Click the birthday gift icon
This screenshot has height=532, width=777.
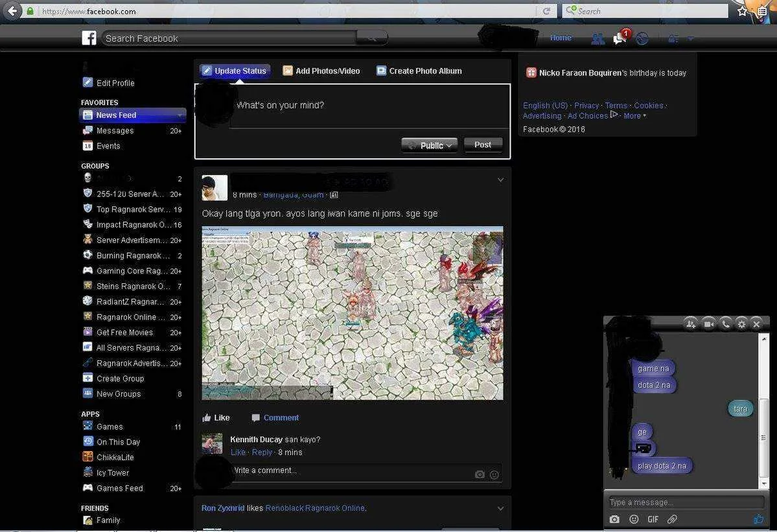tap(531, 73)
